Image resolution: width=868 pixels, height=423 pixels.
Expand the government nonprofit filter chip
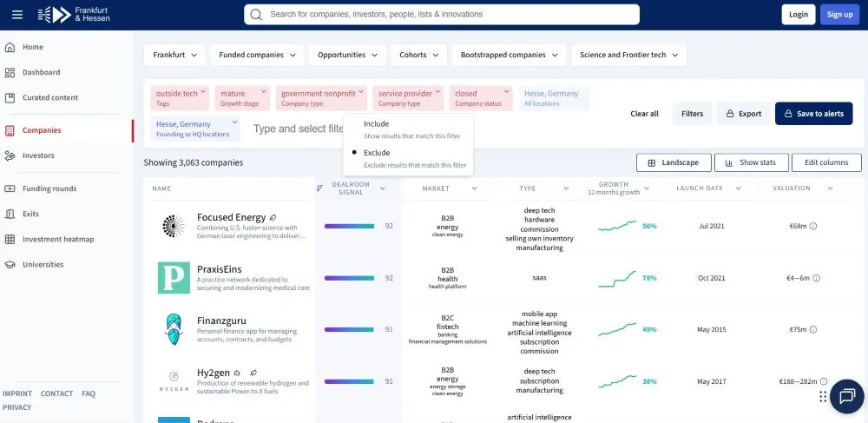click(361, 91)
